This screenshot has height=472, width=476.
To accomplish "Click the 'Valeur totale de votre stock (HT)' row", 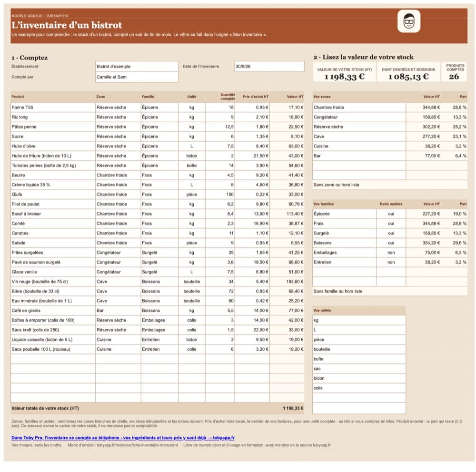I will tap(157, 409).
